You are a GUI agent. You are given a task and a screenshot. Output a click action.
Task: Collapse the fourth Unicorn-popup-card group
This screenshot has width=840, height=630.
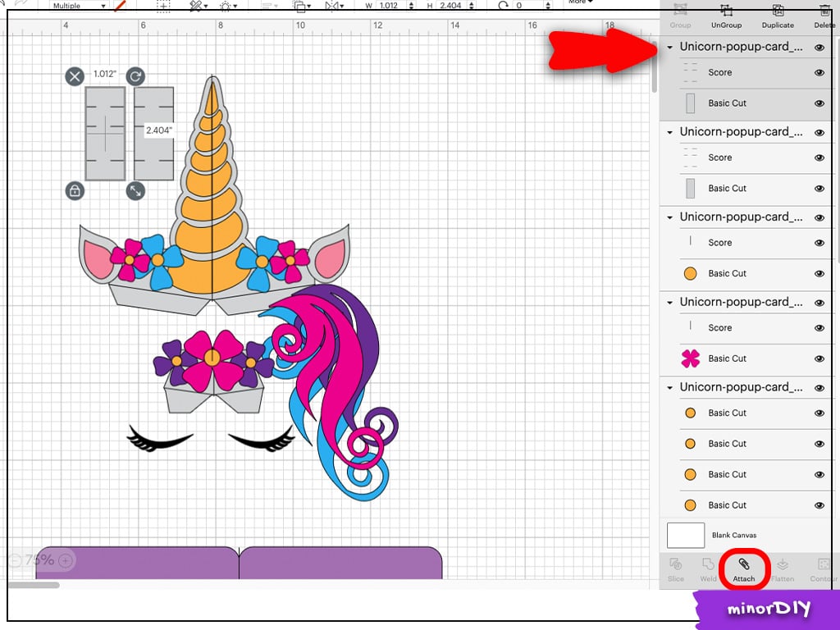(x=669, y=303)
